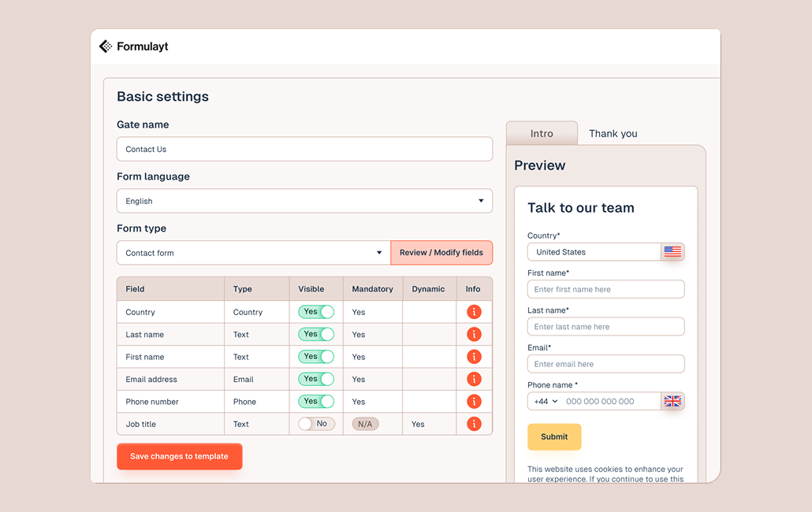This screenshot has width=812, height=512.
Task: Open the Job title info icon
Action: (x=474, y=424)
